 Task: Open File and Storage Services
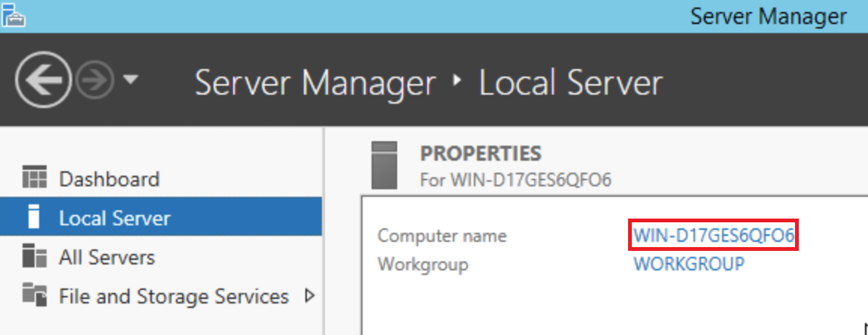coord(174,296)
